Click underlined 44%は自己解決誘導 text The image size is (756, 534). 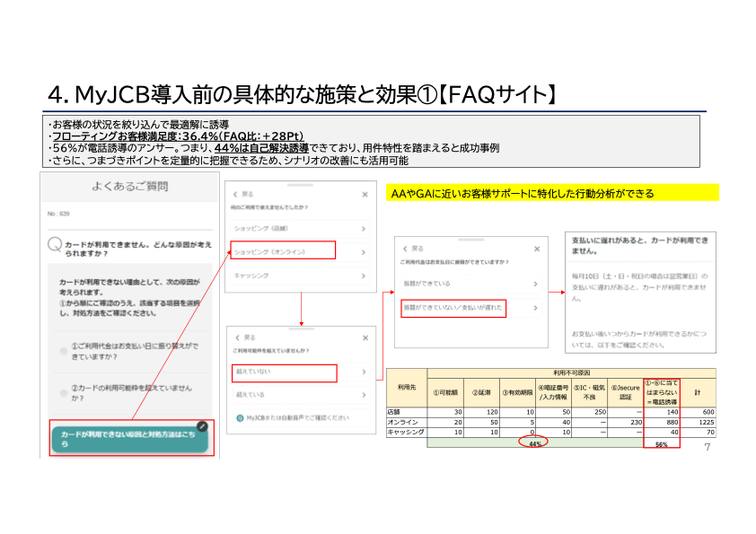(x=261, y=148)
